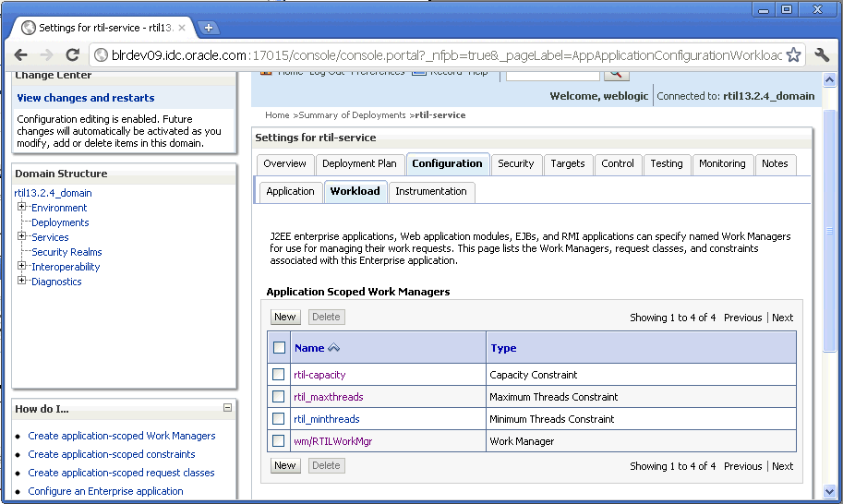Open the Testing tab
Image resolution: width=843 pixels, height=504 pixels.
pos(667,164)
